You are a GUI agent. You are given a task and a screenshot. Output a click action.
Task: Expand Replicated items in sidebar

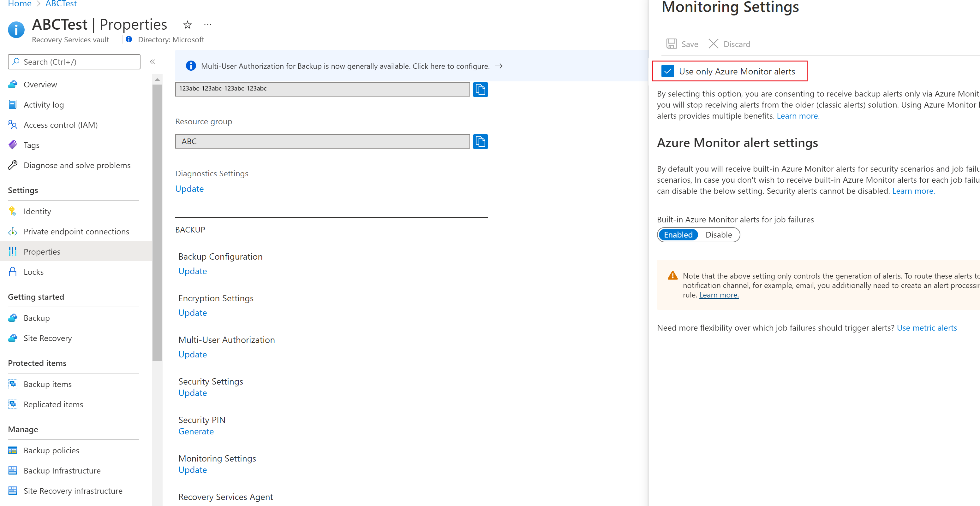coord(54,404)
